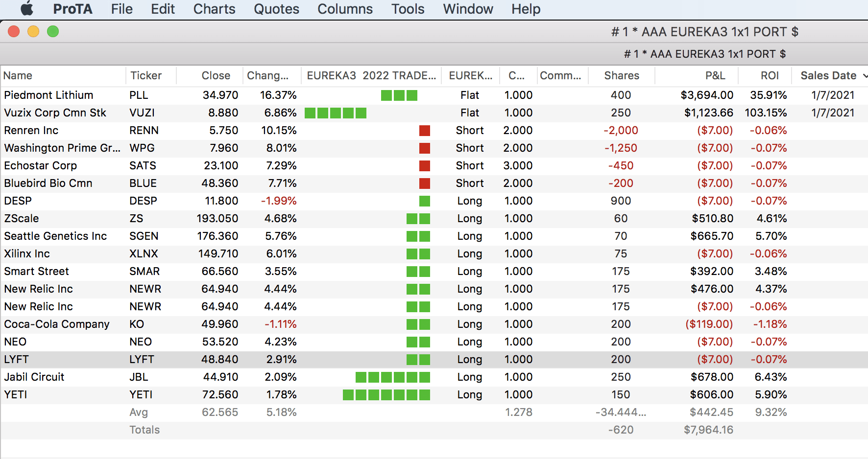Sort by the Ticker column header
The image size is (868, 459).
point(151,76)
